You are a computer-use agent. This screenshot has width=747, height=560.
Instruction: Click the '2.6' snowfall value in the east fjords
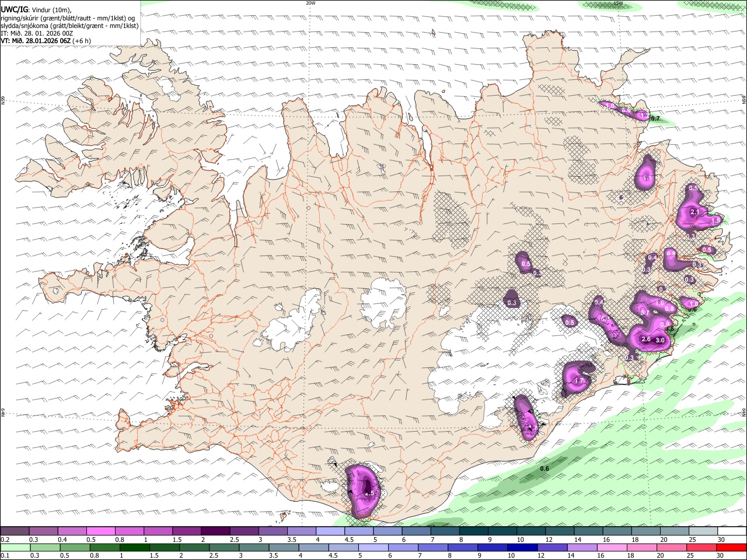pyautogui.click(x=646, y=339)
